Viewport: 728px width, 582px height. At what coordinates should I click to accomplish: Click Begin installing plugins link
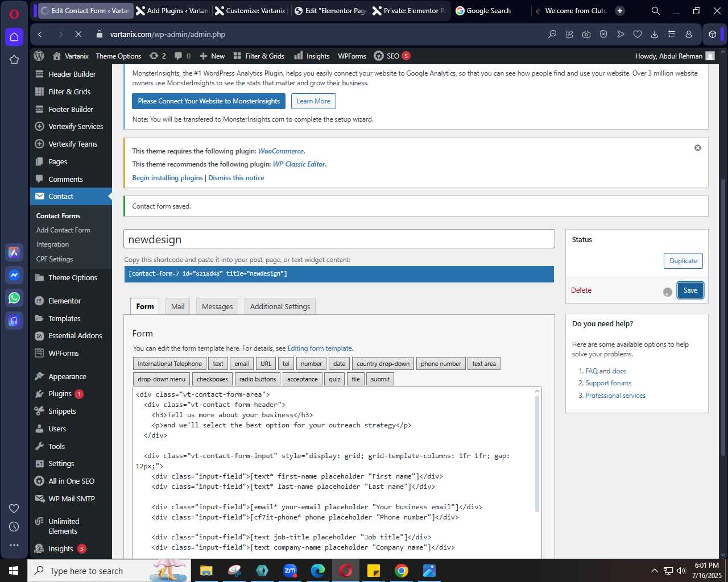pos(168,178)
